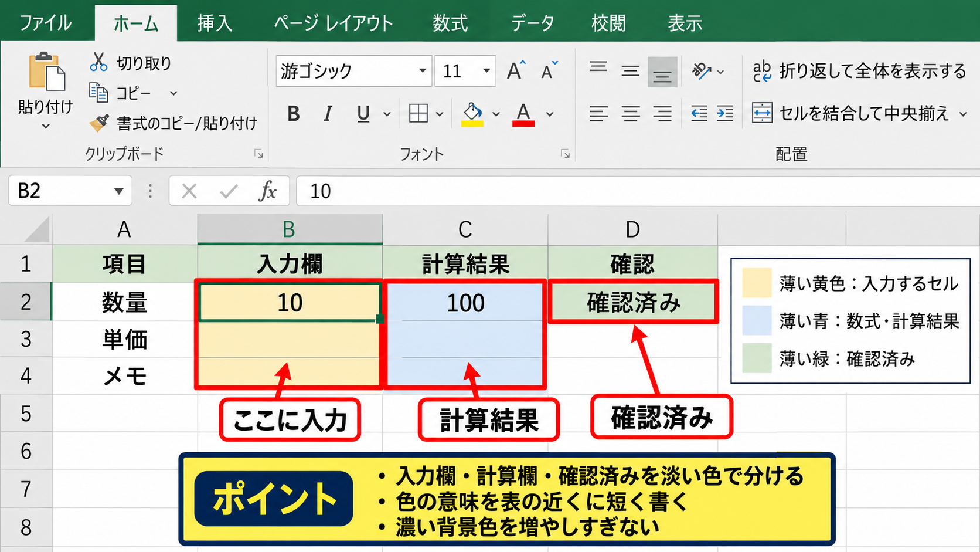Expand the paste options arrow under 貼り付け
This screenshot has height=552, width=980.
point(46,126)
